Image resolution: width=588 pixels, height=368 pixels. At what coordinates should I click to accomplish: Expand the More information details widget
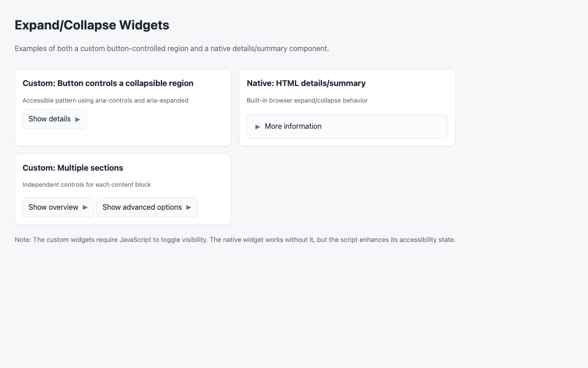pos(293,126)
